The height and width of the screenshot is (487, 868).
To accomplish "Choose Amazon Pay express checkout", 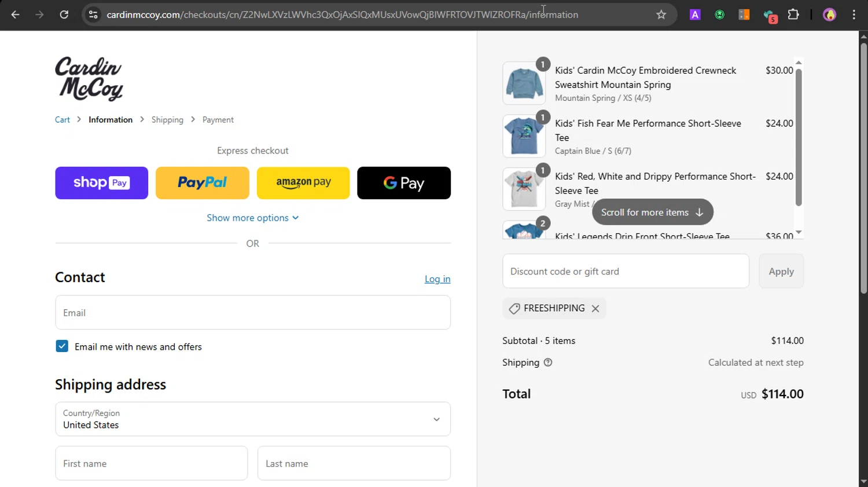I will point(303,183).
